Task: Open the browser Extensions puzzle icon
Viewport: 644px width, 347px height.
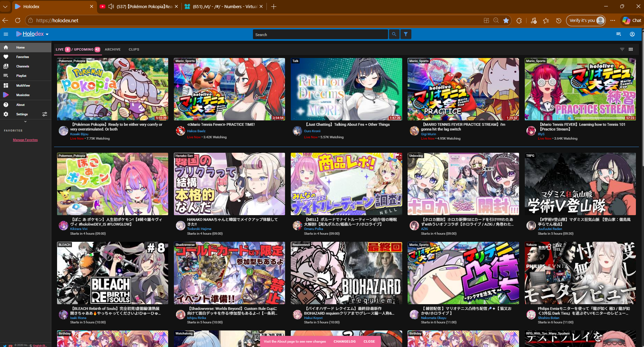Action: [x=519, y=21]
